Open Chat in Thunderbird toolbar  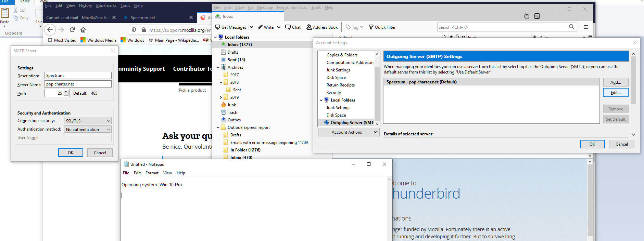pyautogui.click(x=293, y=27)
